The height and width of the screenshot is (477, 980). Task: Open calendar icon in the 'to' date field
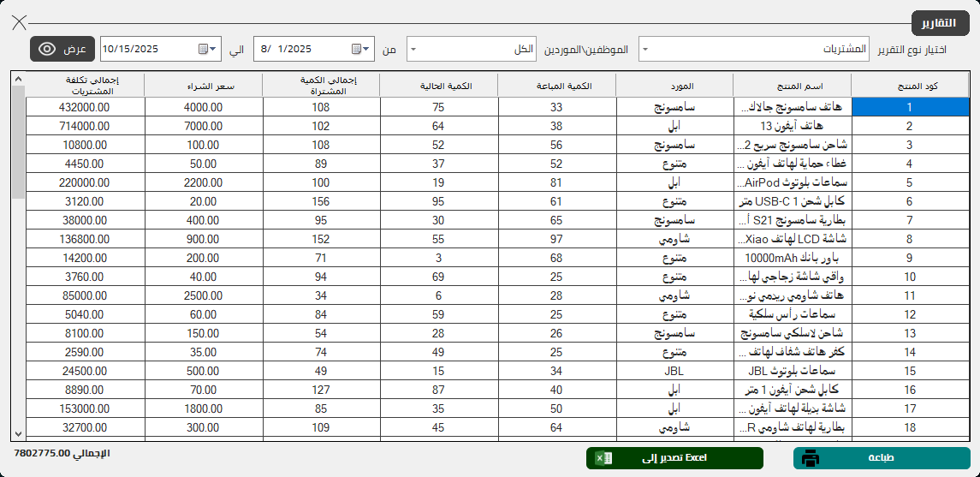click(x=203, y=49)
